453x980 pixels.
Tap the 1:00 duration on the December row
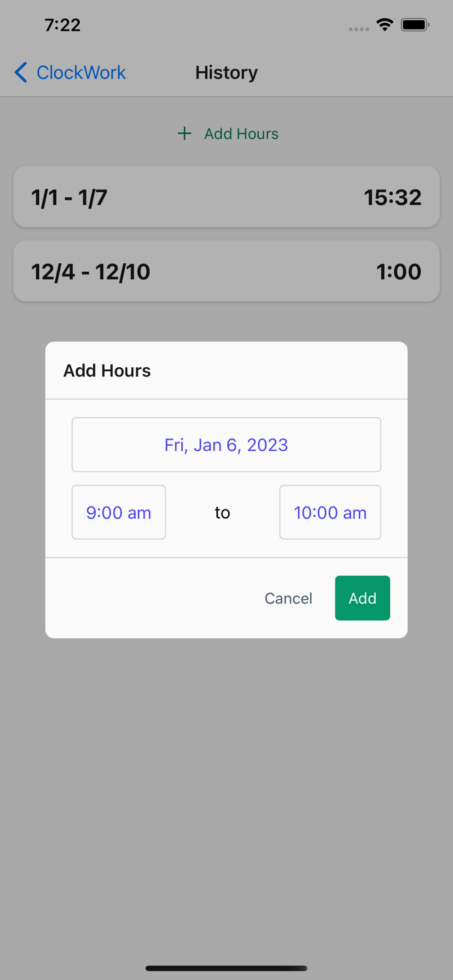pyautogui.click(x=399, y=271)
